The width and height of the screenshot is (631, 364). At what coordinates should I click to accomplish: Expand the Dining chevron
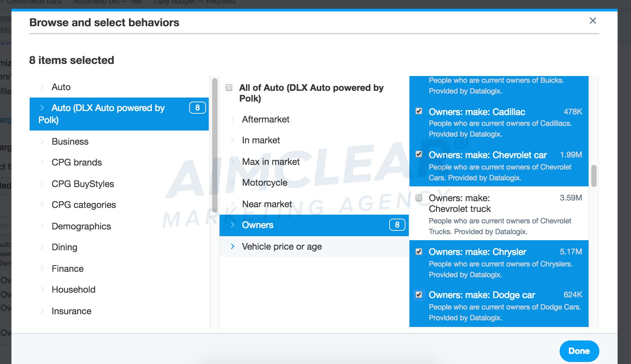[x=42, y=247]
